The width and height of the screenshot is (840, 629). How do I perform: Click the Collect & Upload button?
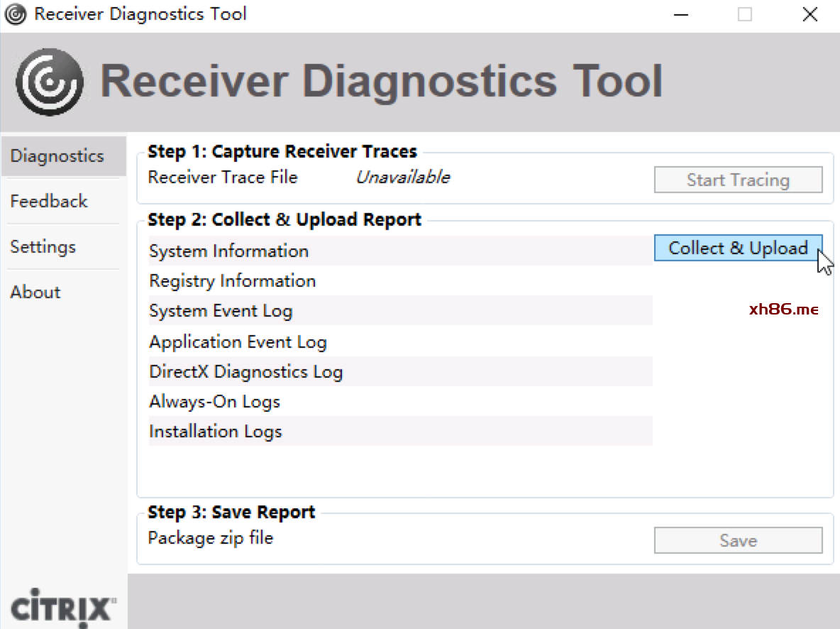[x=738, y=248]
